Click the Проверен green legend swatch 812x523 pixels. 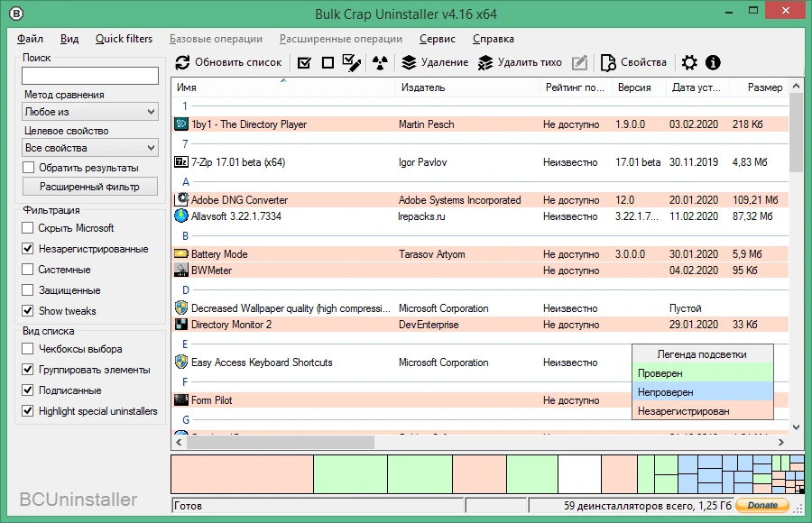(x=703, y=373)
